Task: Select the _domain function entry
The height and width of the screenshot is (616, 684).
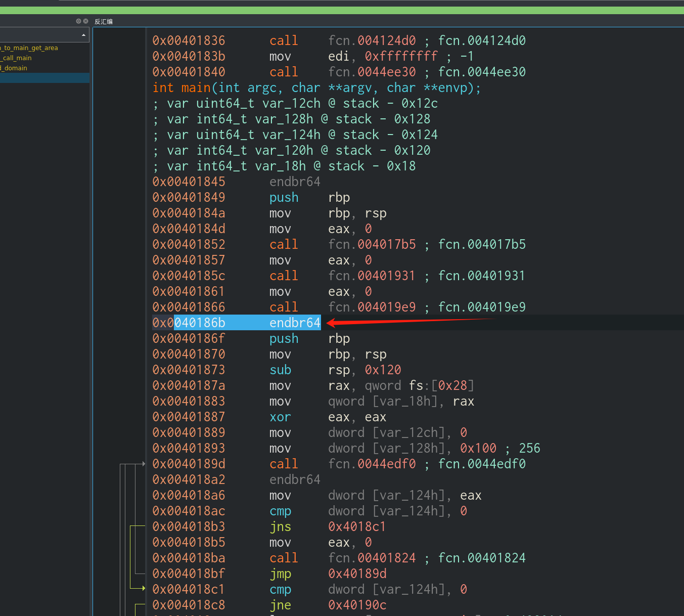Action: (14, 68)
